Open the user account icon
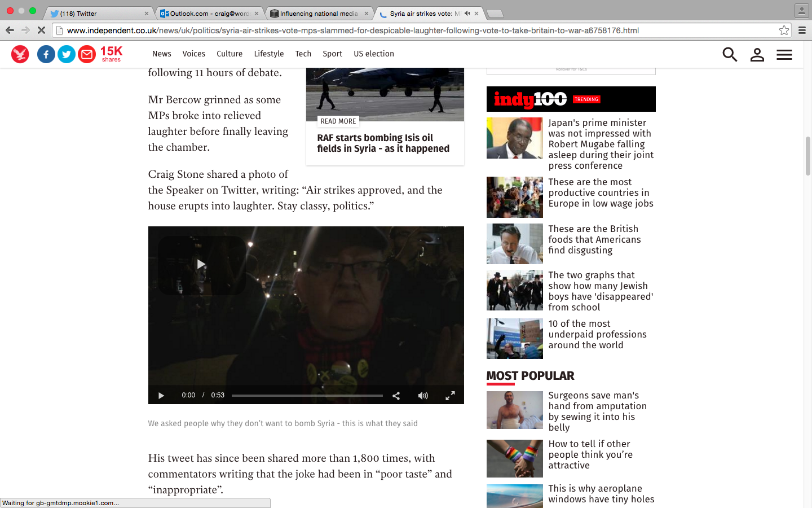The height and width of the screenshot is (508, 812). [x=757, y=54]
